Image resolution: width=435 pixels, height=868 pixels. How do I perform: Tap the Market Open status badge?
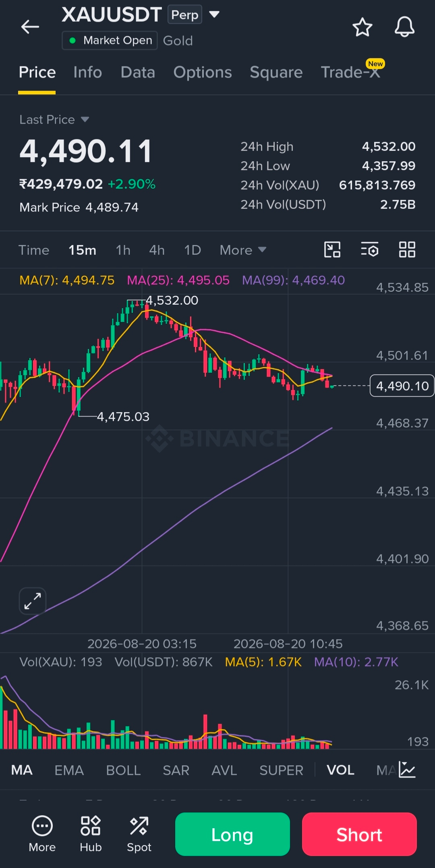click(110, 40)
